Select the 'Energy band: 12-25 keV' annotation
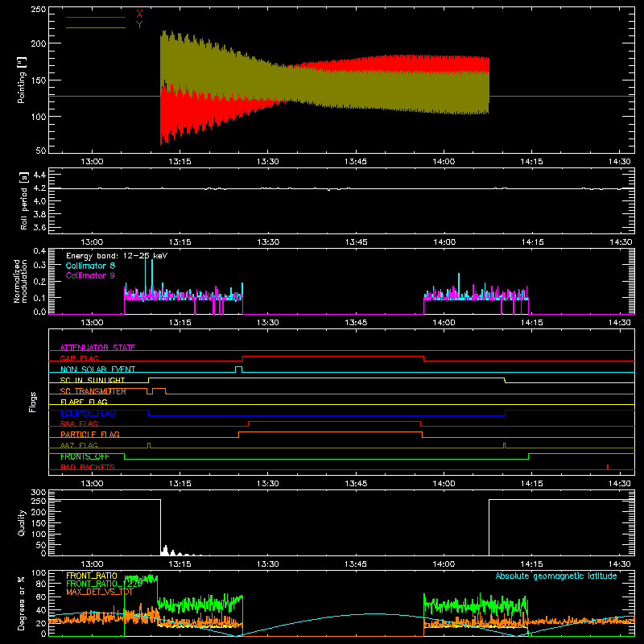 tap(117, 256)
